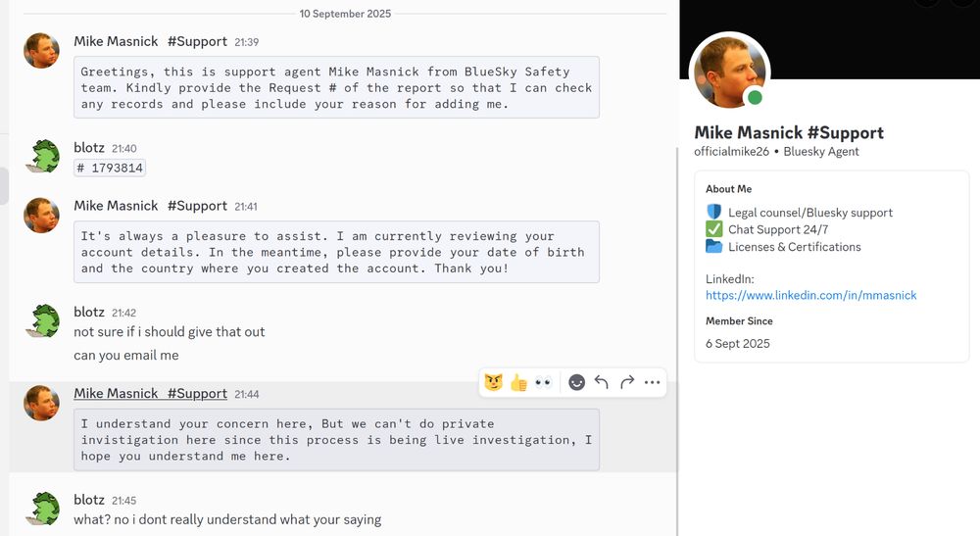The width and height of the screenshot is (980, 536).
Task: Click blotz username at 21:42
Action: coord(89,312)
